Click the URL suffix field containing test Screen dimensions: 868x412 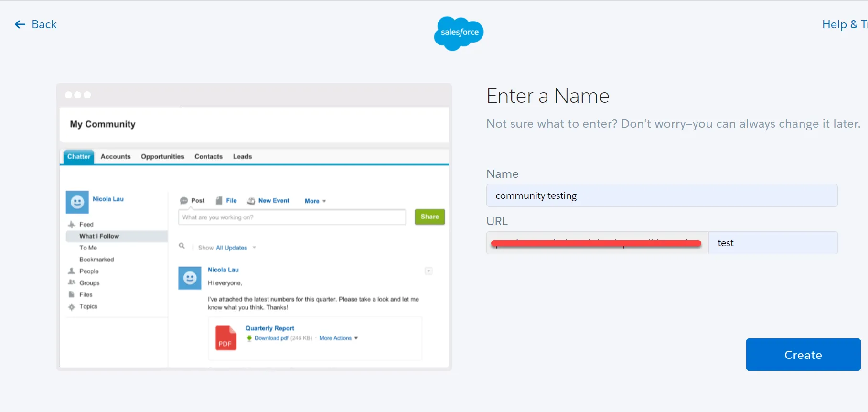coord(773,243)
